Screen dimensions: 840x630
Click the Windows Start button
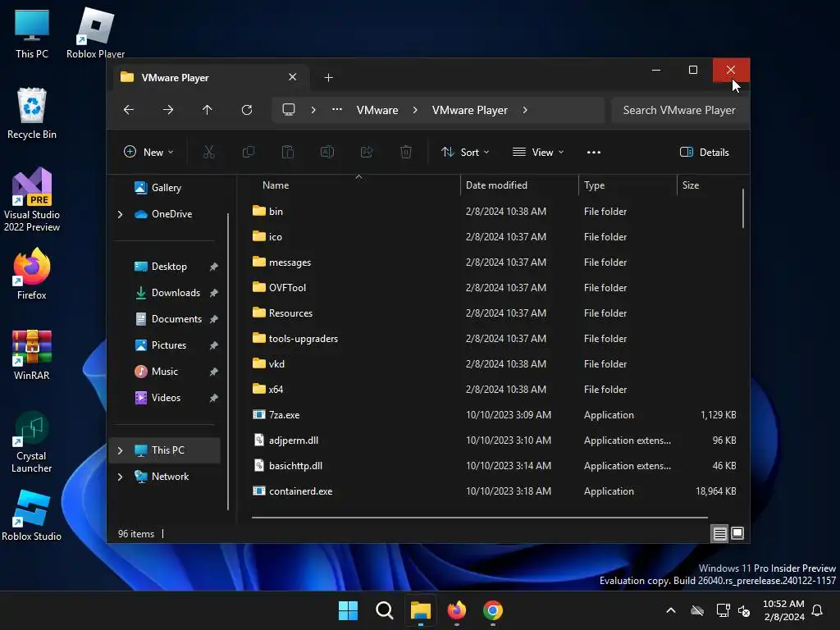tap(348, 610)
